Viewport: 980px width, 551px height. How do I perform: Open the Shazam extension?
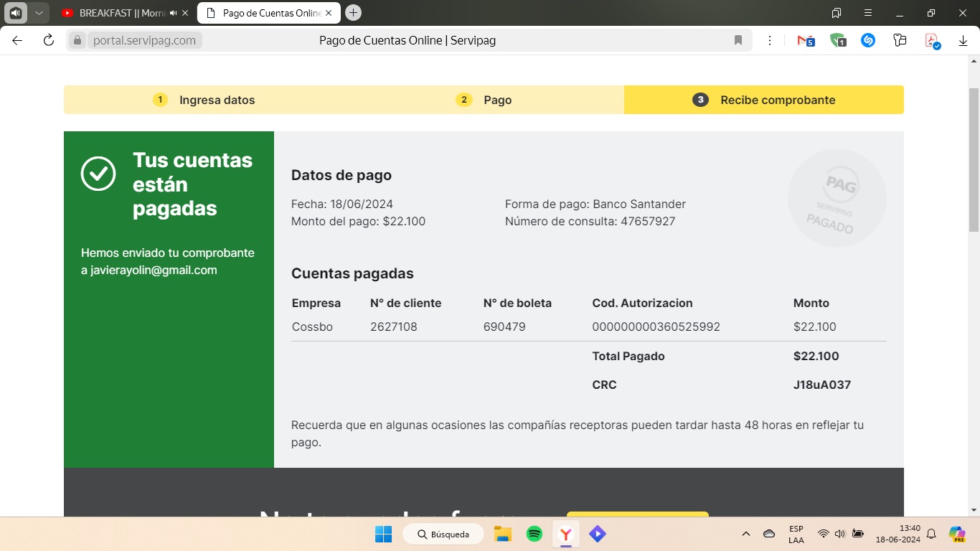tap(868, 41)
